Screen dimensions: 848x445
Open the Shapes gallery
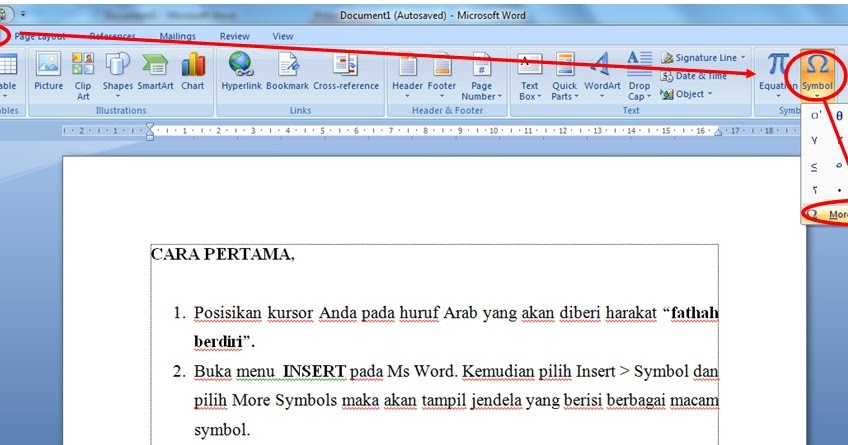pyautogui.click(x=117, y=74)
